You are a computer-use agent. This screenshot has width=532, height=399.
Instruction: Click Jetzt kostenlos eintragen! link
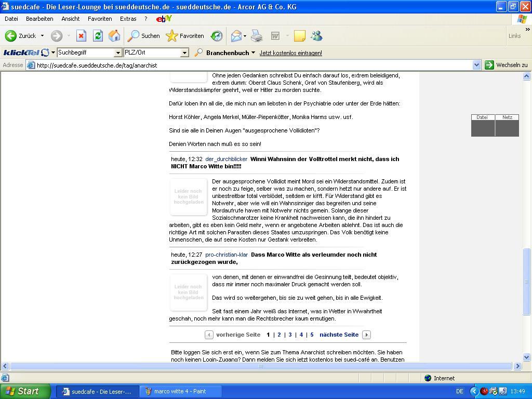click(291, 53)
